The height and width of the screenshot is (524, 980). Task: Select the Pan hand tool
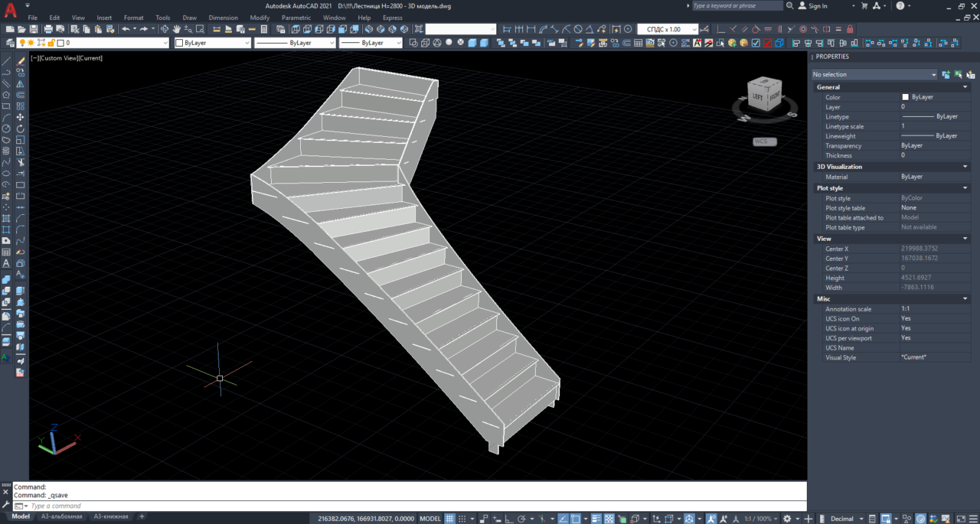[x=176, y=29]
